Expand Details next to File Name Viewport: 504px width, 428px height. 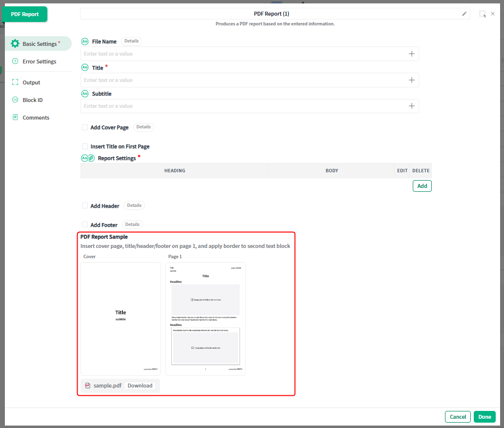coord(131,41)
